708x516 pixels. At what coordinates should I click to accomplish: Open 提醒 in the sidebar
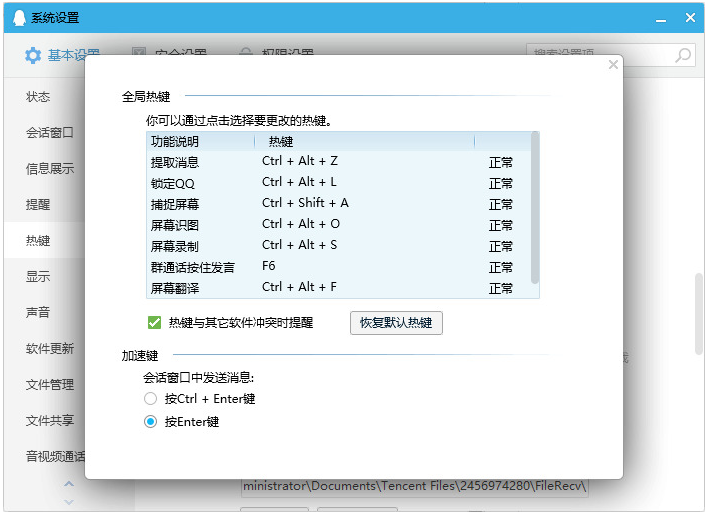point(38,205)
